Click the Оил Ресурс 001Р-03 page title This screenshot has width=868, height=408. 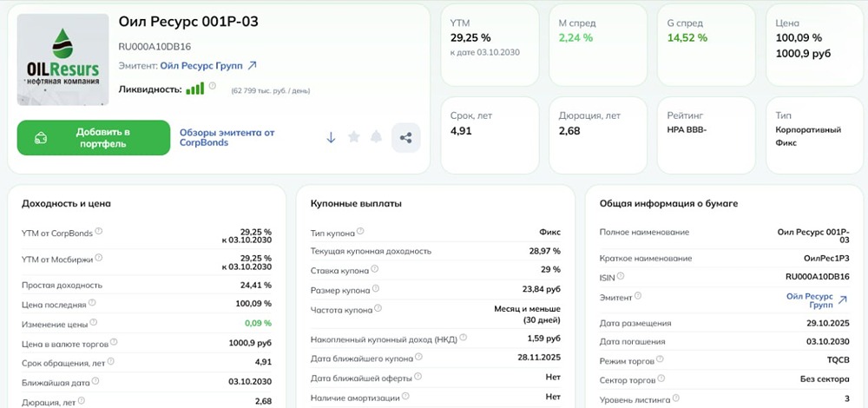pyautogui.click(x=188, y=22)
